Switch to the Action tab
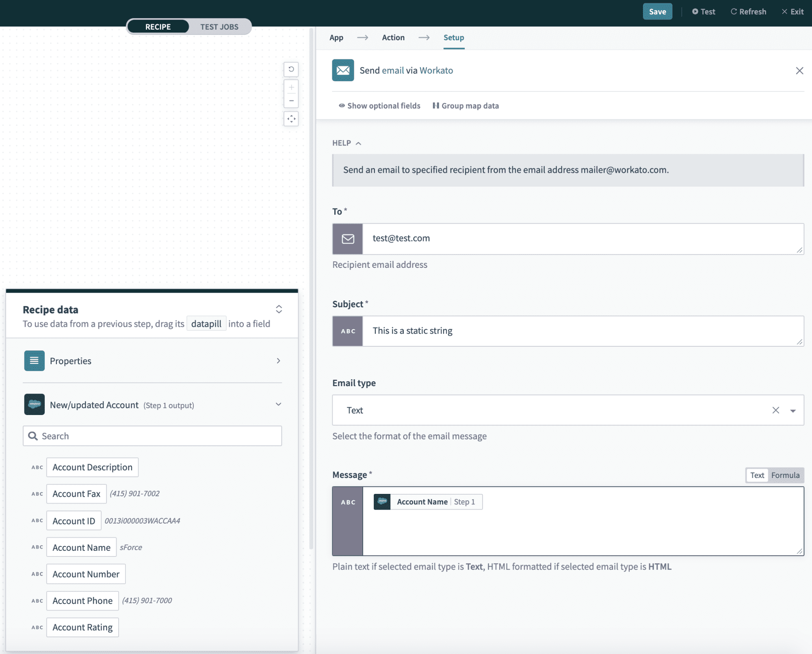The height and width of the screenshot is (654, 812). (x=393, y=37)
